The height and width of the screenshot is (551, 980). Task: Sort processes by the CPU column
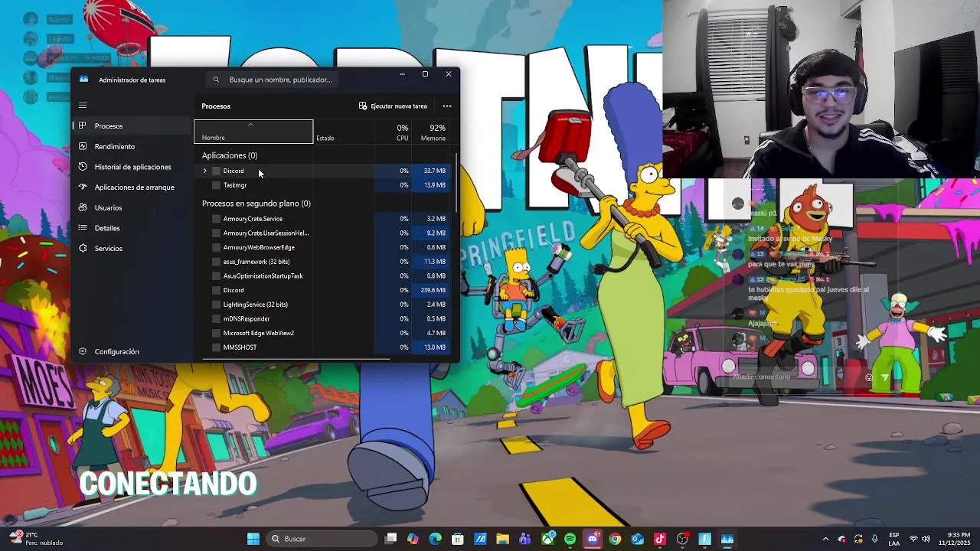[394, 132]
